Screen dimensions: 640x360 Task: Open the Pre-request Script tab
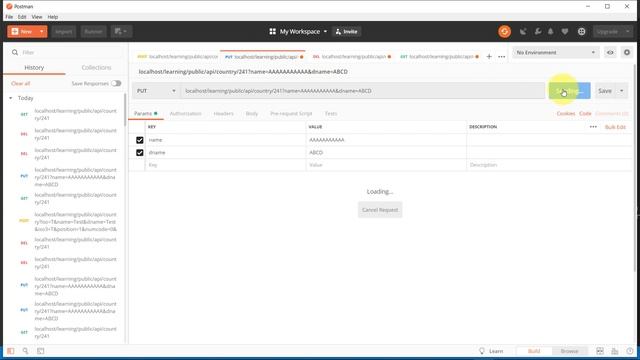291,113
